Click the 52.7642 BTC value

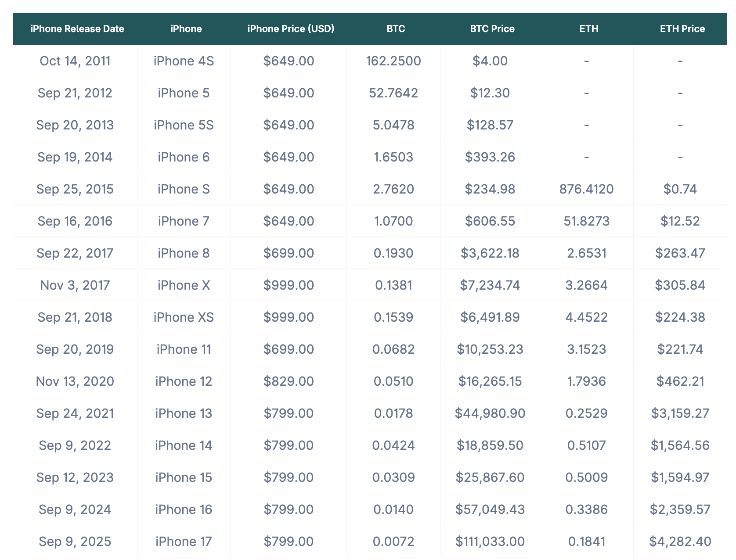(x=393, y=93)
